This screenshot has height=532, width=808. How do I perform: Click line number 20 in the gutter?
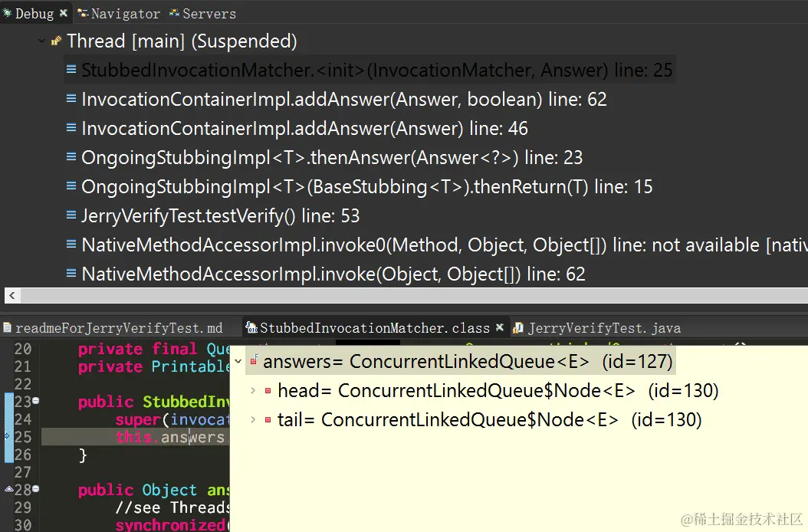pyautogui.click(x=23, y=349)
